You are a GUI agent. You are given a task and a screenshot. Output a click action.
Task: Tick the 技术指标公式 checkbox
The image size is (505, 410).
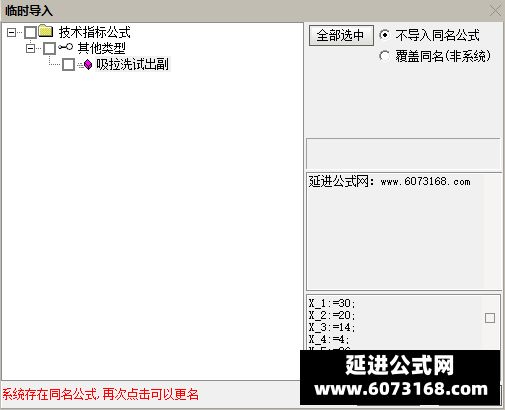click(x=30, y=33)
